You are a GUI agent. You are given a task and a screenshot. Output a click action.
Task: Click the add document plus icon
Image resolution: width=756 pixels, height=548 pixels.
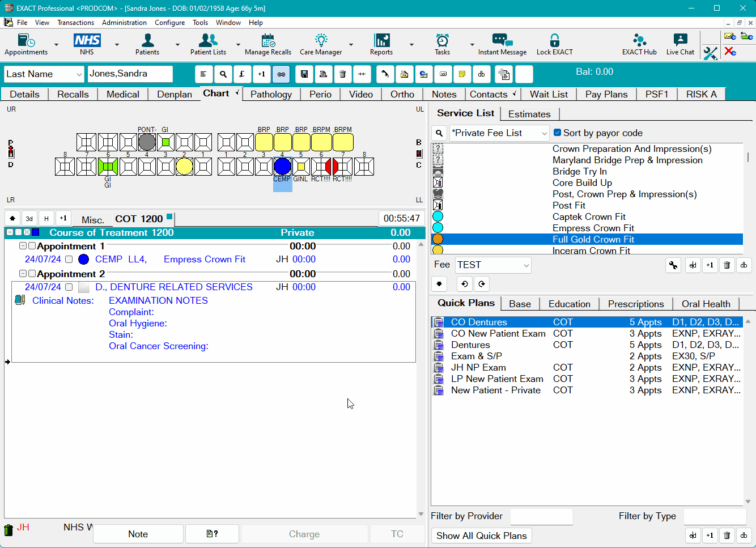click(x=504, y=74)
